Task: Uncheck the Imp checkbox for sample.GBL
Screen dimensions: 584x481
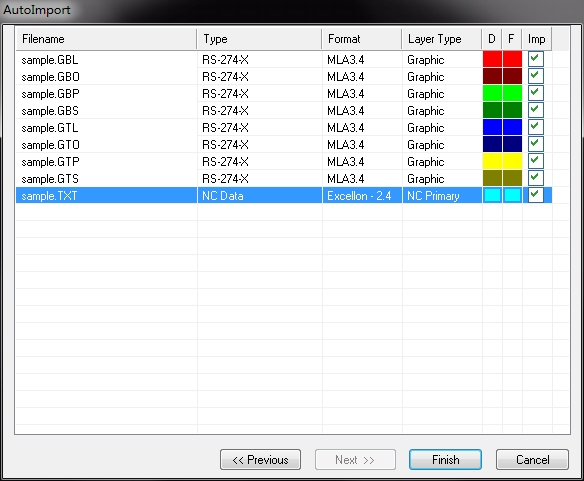Action: pos(536,59)
